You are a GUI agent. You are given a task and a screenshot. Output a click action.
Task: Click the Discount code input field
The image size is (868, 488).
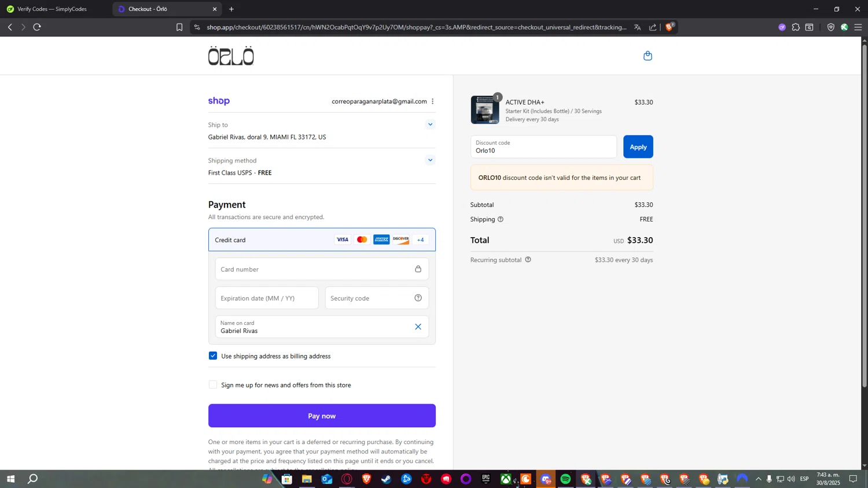[543, 147]
